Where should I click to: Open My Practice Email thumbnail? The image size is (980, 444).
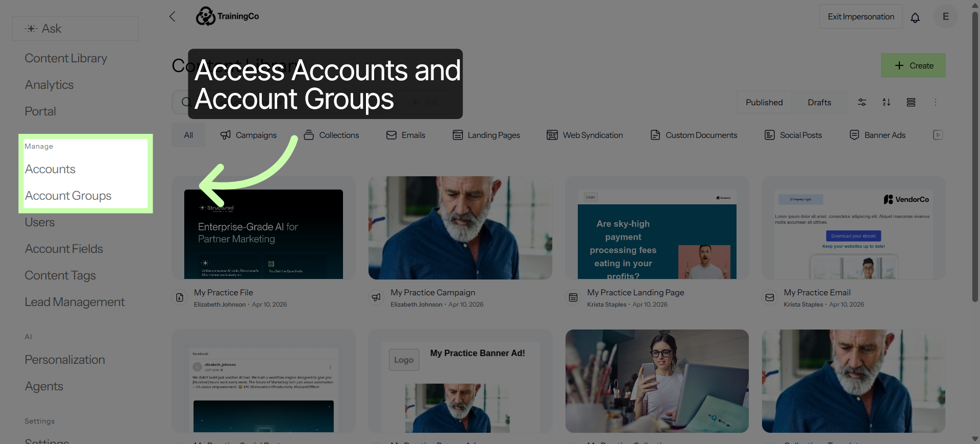853,228
